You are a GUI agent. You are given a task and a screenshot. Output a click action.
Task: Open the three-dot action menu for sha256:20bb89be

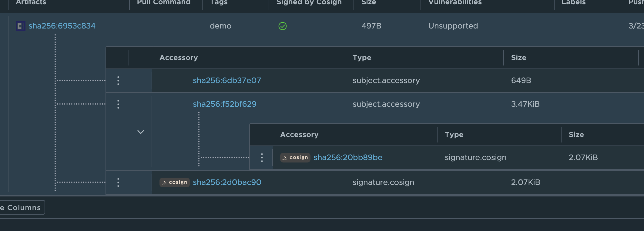click(x=261, y=157)
